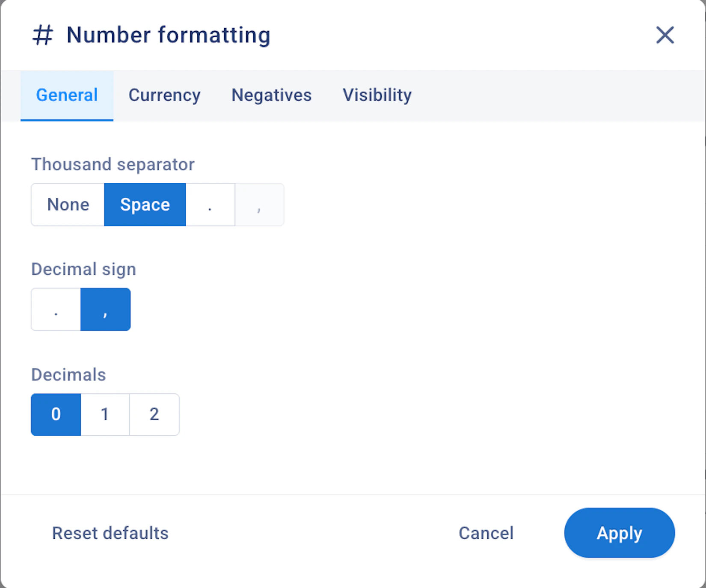The image size is (706, 588).
Task: Cancel the number formatting changes
Action: coord(486,533)
